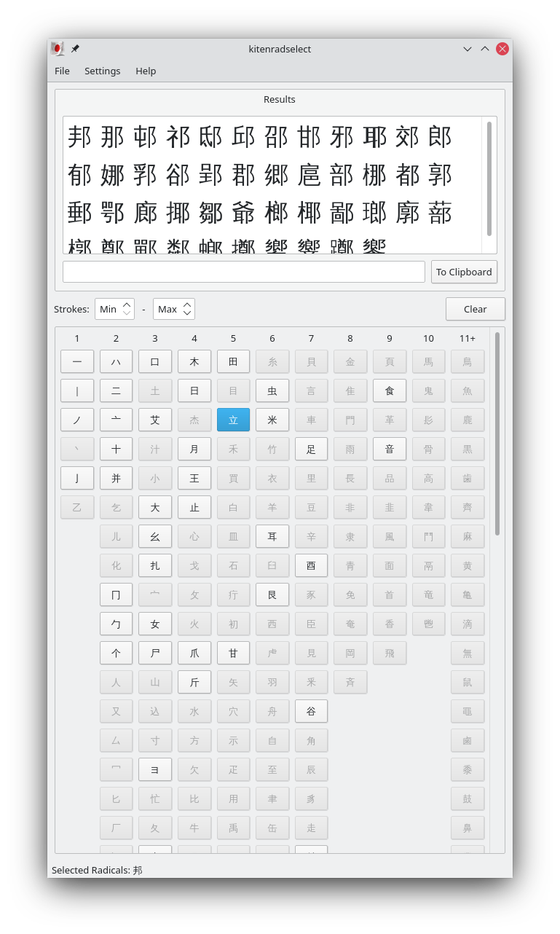This screenshot has width=560, height=934.
Task: Open the Help menu
Action: 146,71
